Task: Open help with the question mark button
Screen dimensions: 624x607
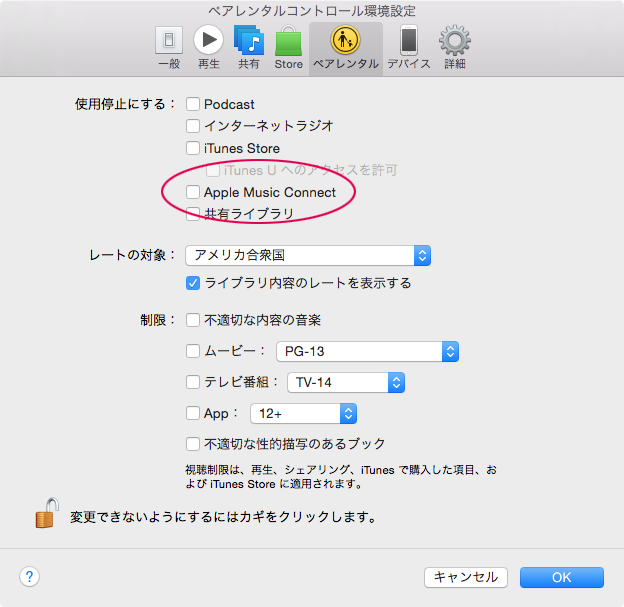Action: [x=29, y=576]
